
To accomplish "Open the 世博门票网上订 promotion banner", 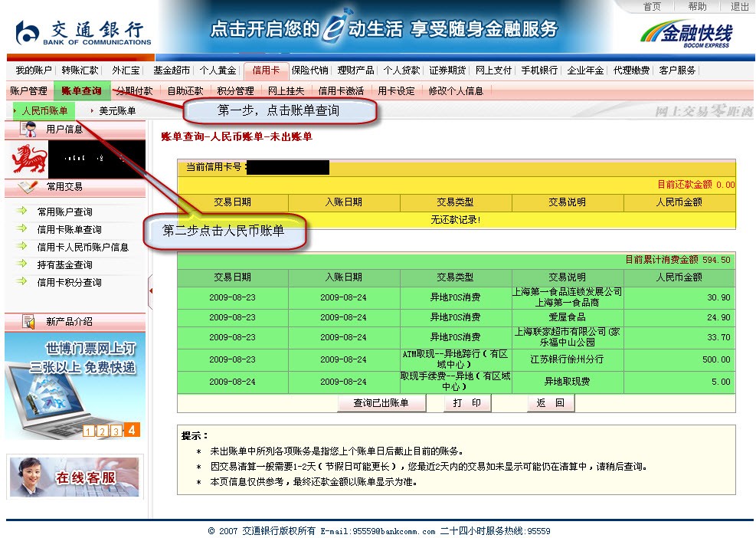I will point(75,385).
